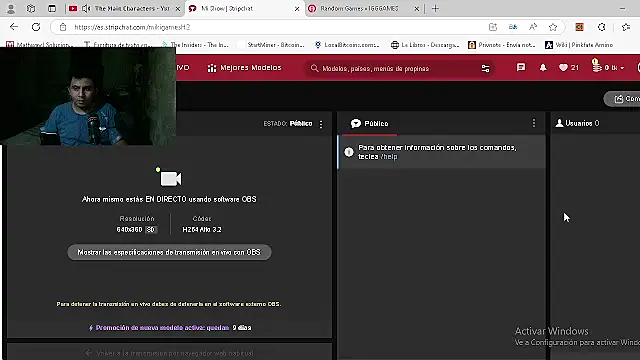
Task: Open a new browser tab
Action: 436,8
